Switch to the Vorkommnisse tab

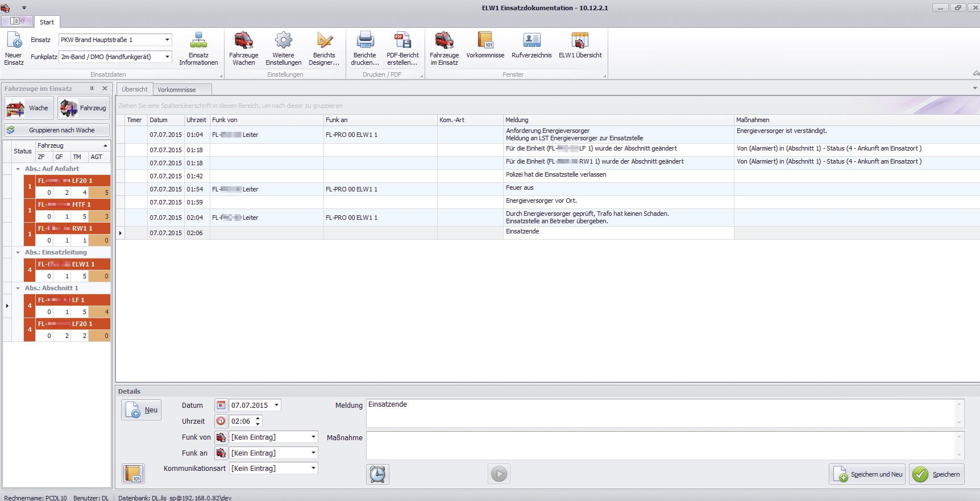tap(177, 90)
